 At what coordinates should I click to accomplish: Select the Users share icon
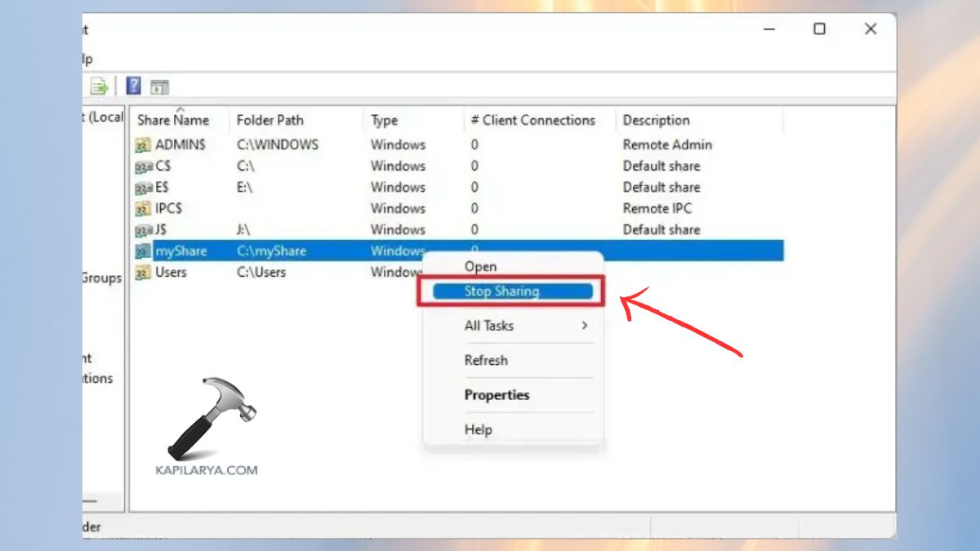click(x=142, y=272)
